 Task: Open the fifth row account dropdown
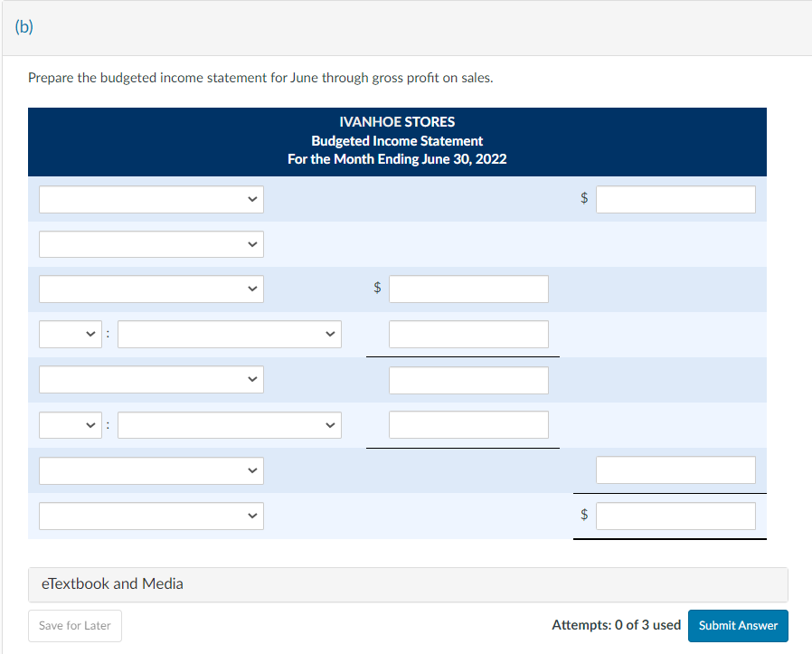151,379
